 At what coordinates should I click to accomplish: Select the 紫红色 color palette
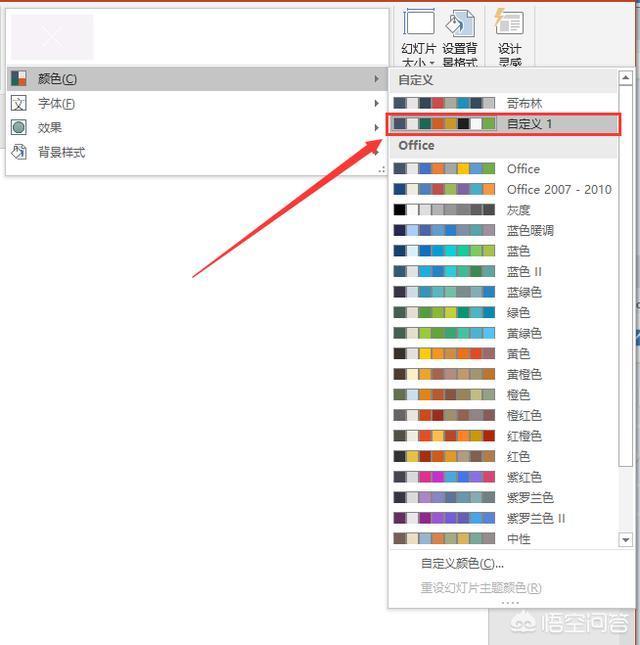point(503,477)
